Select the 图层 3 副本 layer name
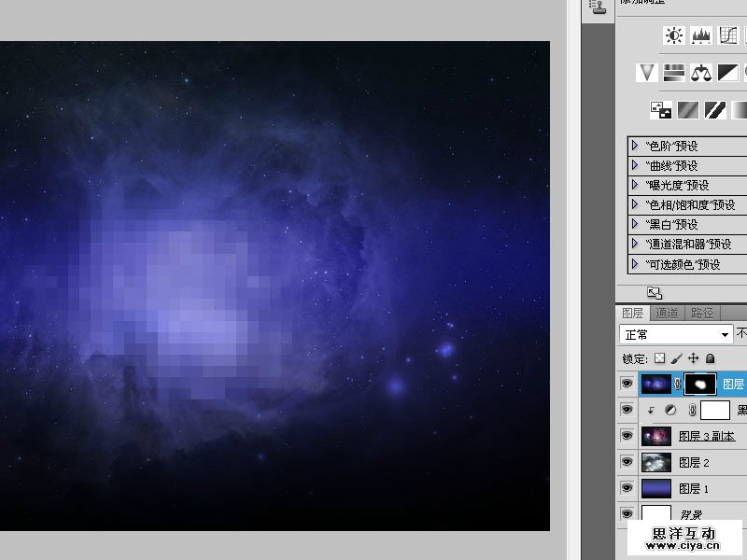 pyautogui.click(x=706, y=436)
